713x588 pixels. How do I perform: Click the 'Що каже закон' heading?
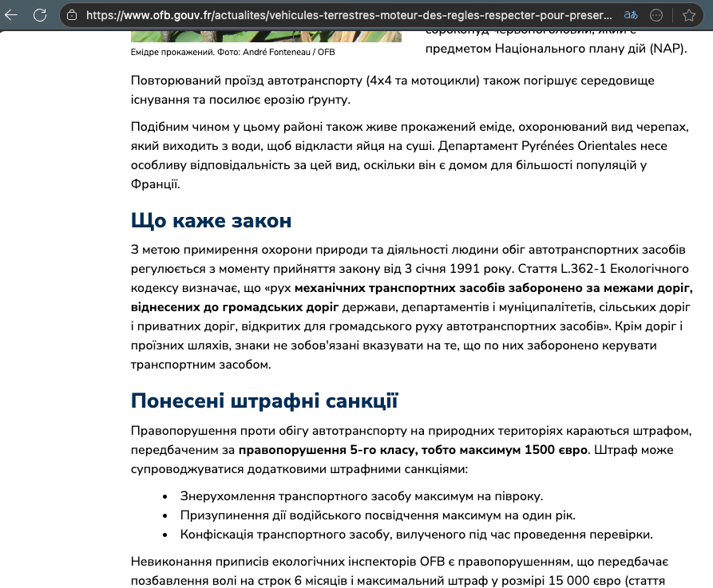[x=211, y=220]
